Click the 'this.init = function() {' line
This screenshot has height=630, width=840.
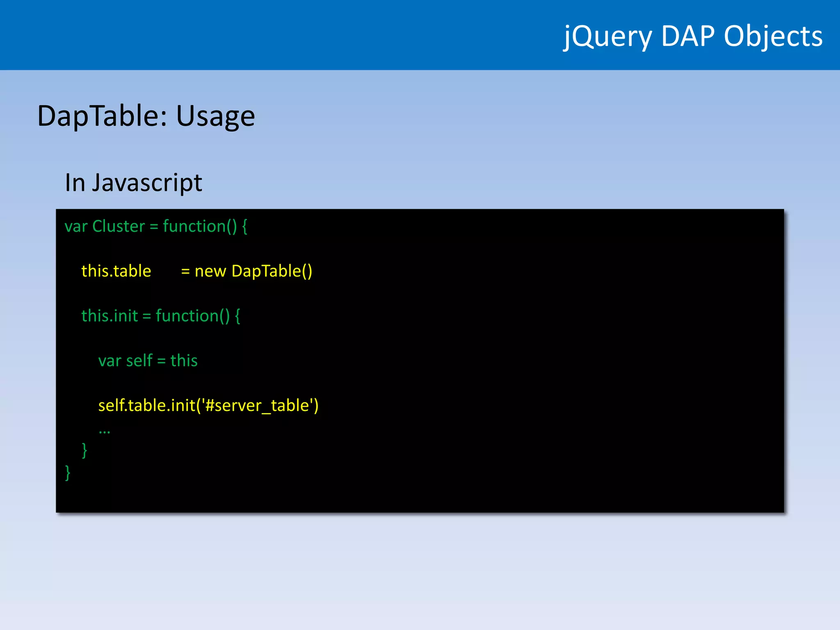161,316
